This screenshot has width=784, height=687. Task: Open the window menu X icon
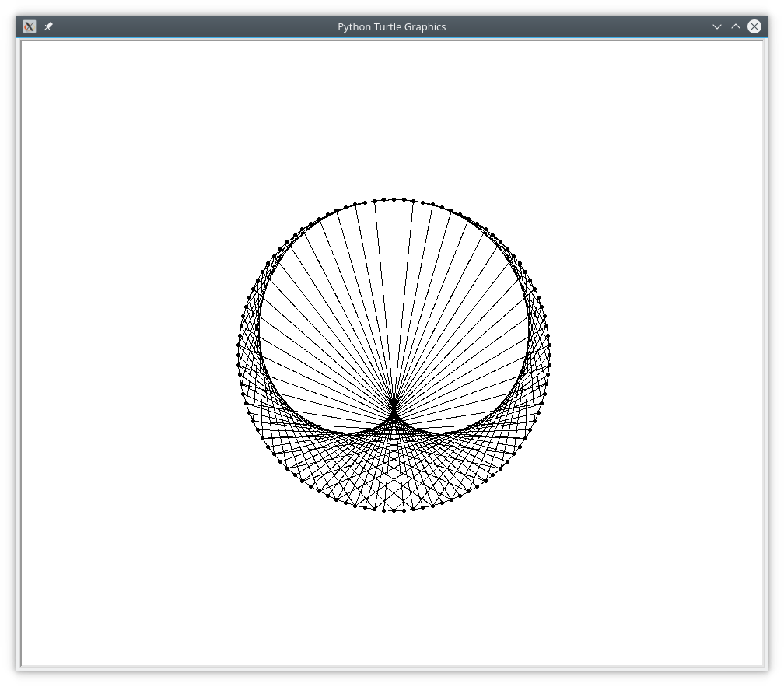(30, 26)
